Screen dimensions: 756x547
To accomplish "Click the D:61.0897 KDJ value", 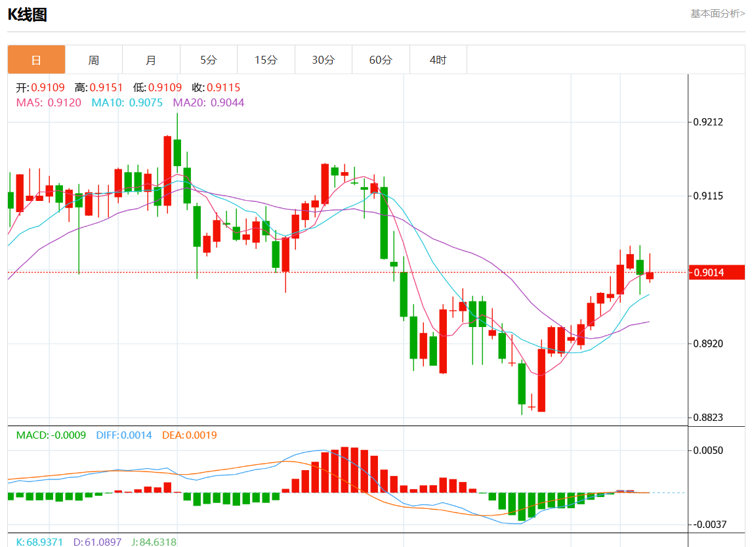I will coord(97,542).
